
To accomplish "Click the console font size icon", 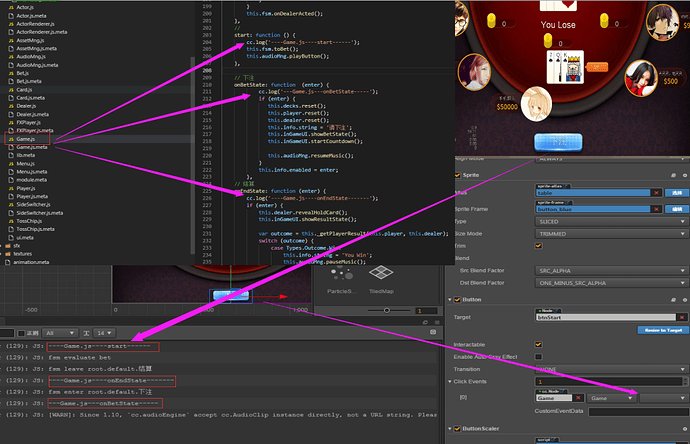I will (x=86, y=333).
